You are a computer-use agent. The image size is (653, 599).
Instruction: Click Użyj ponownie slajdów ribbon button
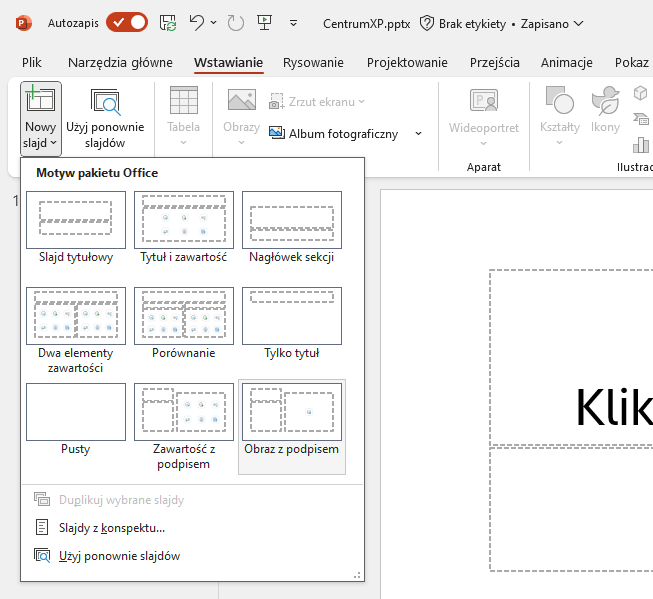(x=105, y=118)
